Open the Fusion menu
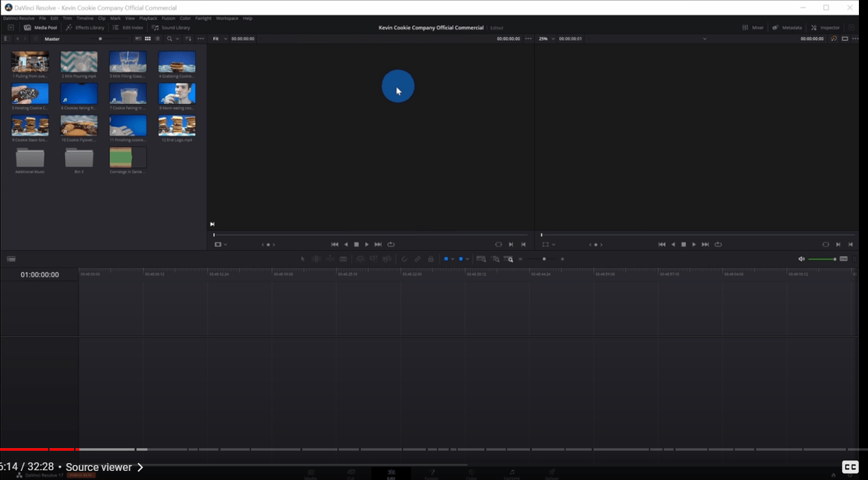Image resolution: width=868 pixels, height=480 pixels. pos(168,18)
